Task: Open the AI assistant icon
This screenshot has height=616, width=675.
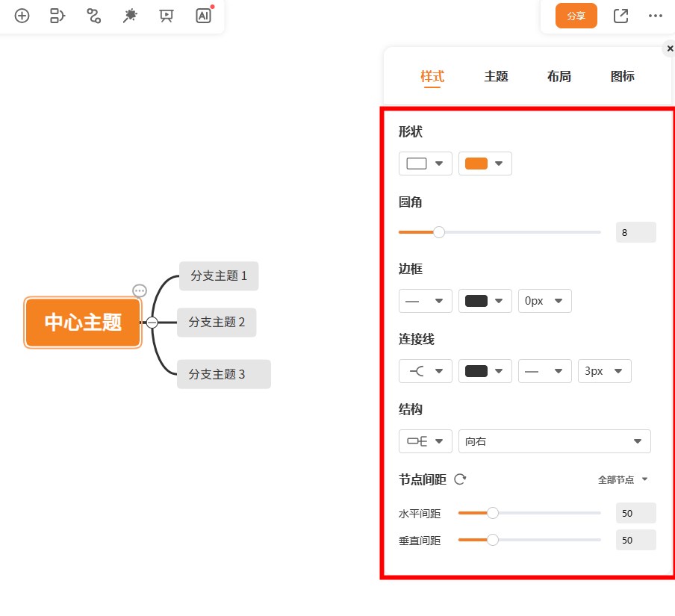Action: pos(203,16)
